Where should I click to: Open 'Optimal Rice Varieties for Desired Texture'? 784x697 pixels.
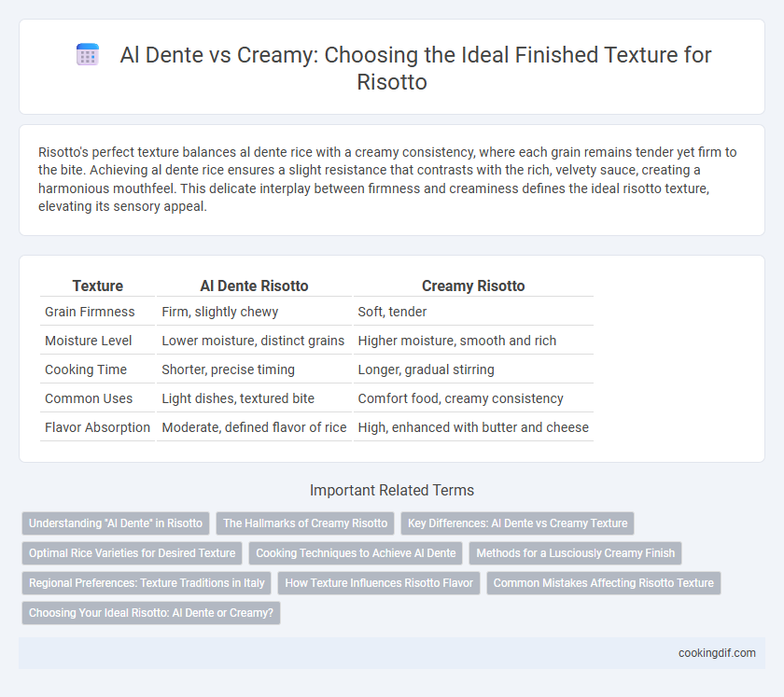(132, 553)
